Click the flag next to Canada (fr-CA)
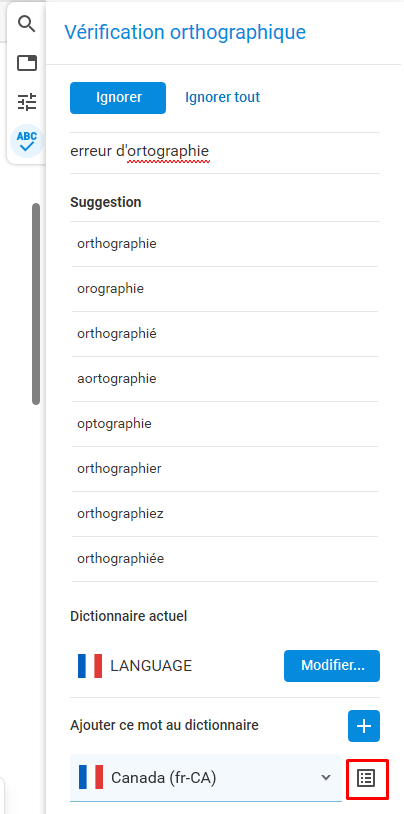The height and width of the screenshot is (814, 404). 90,777
